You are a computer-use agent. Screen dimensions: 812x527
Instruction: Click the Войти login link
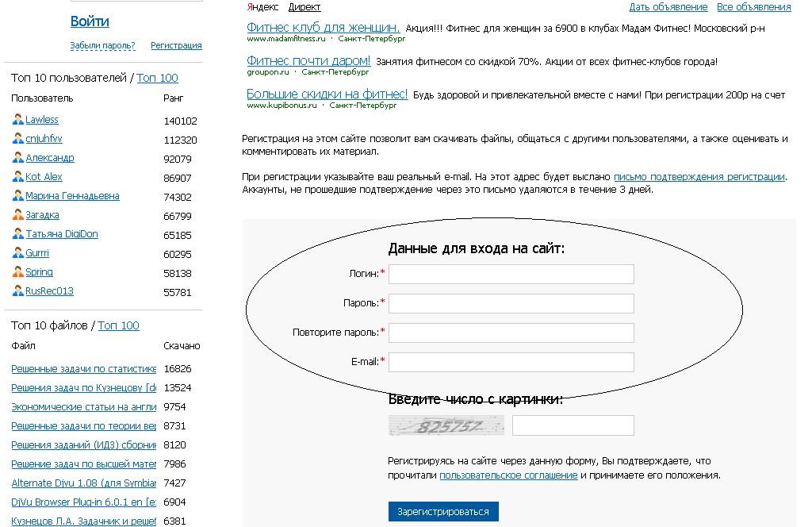point(90,21)
